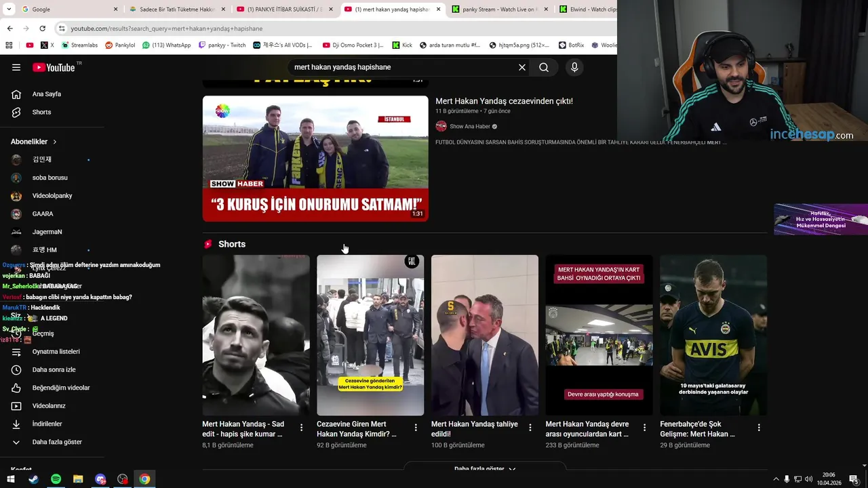Open the Pankylol bookmark
Screen dimensions: 868x488
[x=119, y=45]
